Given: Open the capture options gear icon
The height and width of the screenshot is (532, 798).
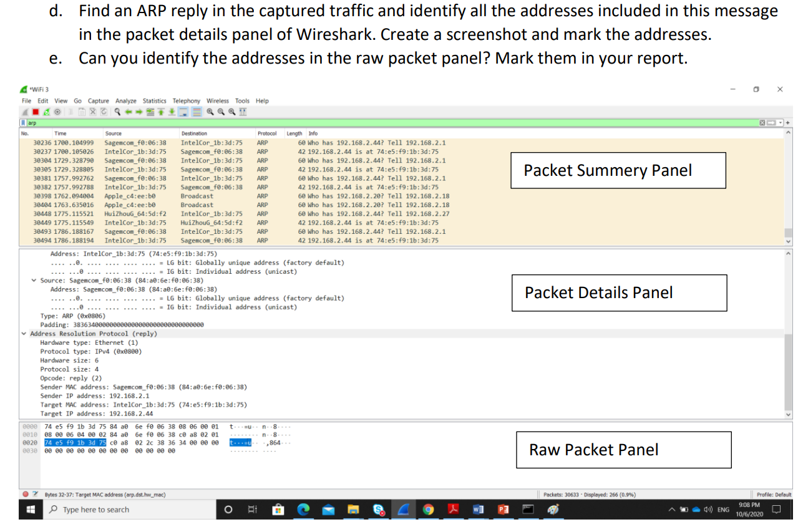Looking at the screenshot, I should click(57, 112).
